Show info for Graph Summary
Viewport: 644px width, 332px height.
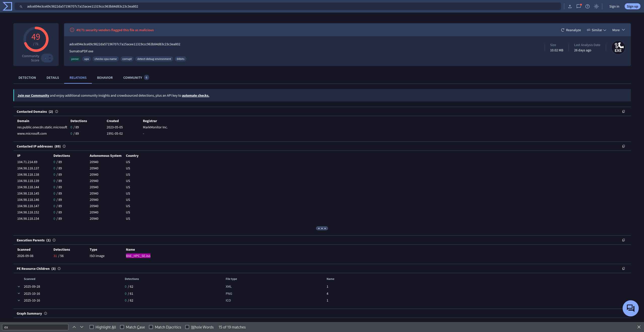pos(46,313)
